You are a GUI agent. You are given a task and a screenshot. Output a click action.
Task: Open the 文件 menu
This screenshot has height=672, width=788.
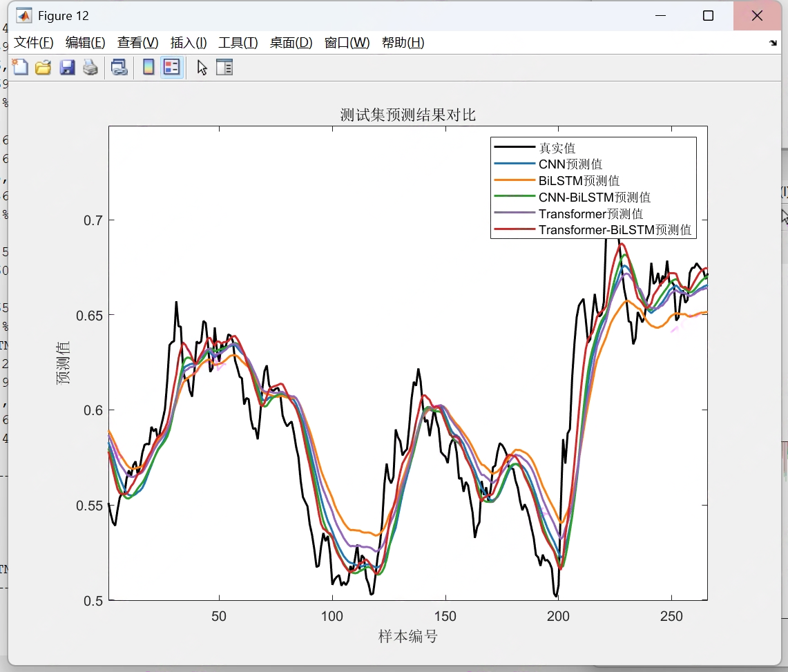point(32,42)
